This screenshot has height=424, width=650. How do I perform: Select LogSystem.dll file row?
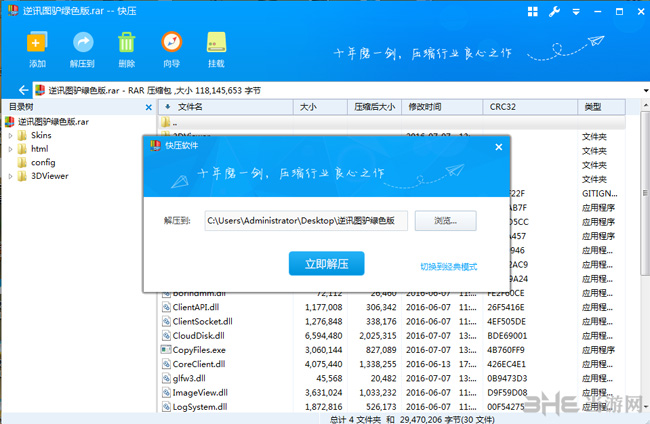[392, 407]
